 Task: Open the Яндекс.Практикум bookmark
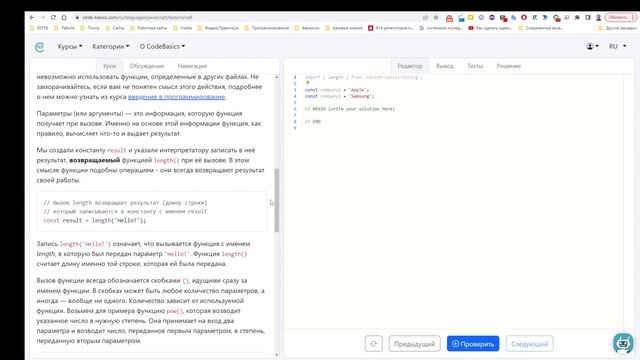pos(218,28)
